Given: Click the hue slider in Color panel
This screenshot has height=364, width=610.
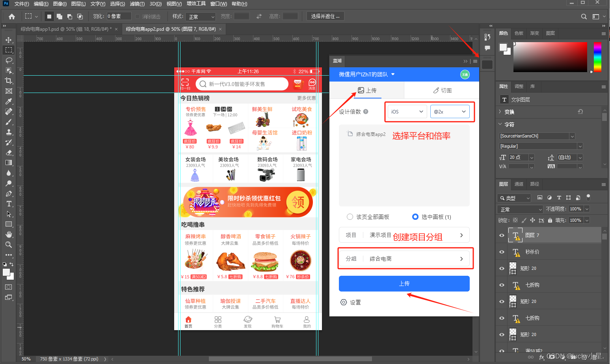Looking at the screenshot, I should [x=597, y=58].
